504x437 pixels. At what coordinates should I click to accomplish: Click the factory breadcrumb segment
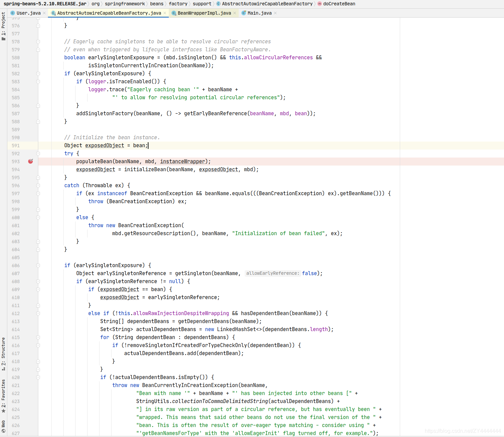click(178, 4)
